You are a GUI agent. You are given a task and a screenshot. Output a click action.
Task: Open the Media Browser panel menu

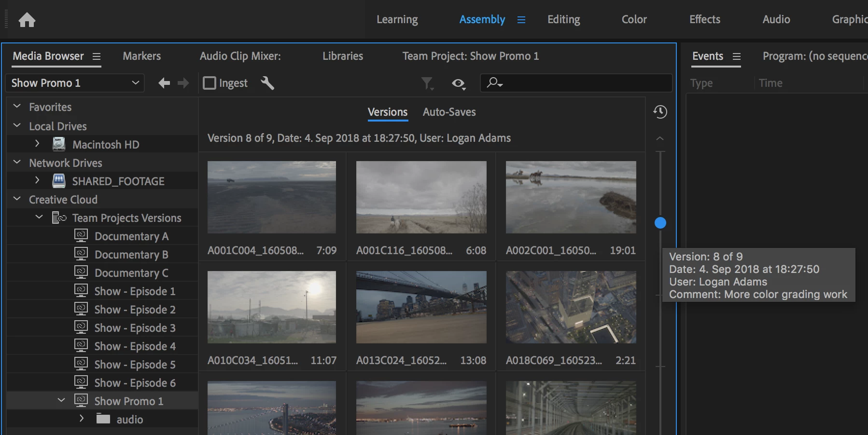pos(97,56)
